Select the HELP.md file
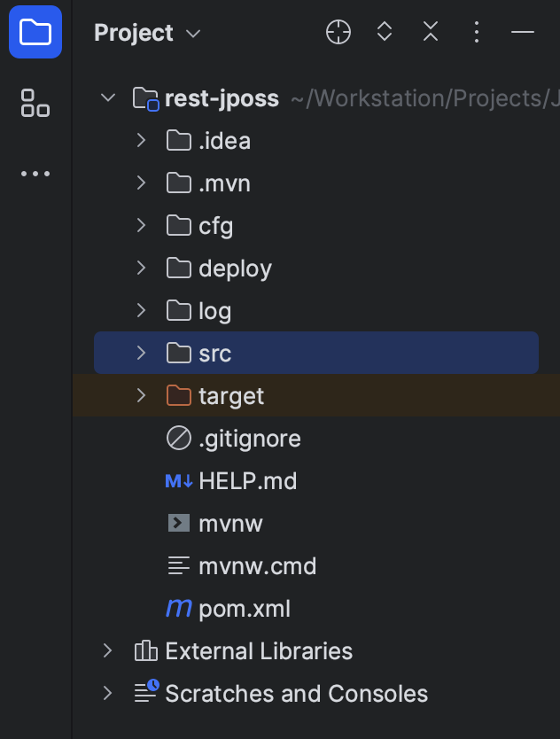 point(248,481)
